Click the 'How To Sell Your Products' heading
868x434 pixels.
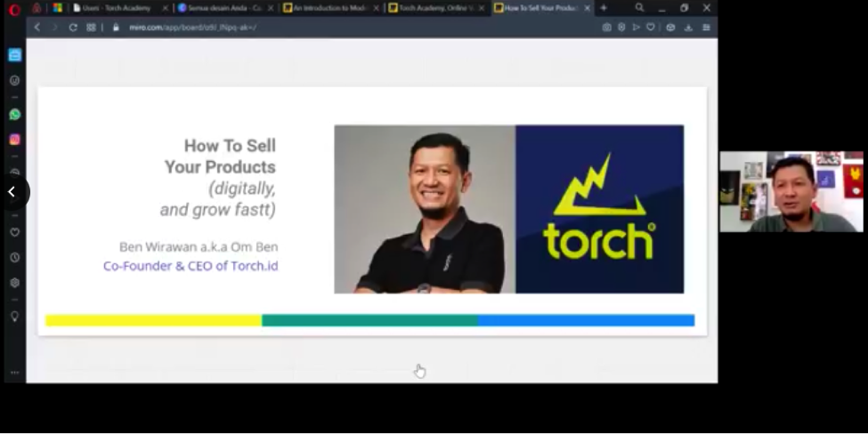point(220,157)
